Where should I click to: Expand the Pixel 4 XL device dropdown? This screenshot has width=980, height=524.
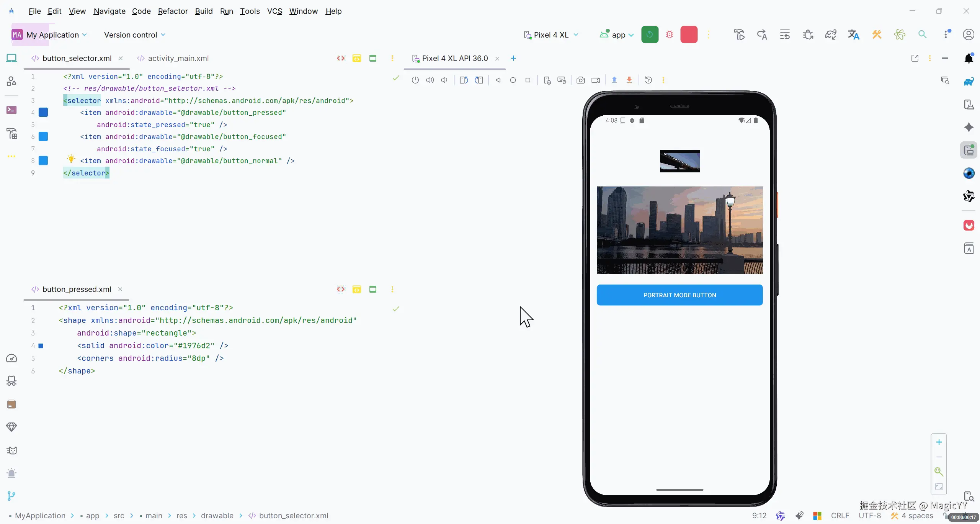click(551, 35)
